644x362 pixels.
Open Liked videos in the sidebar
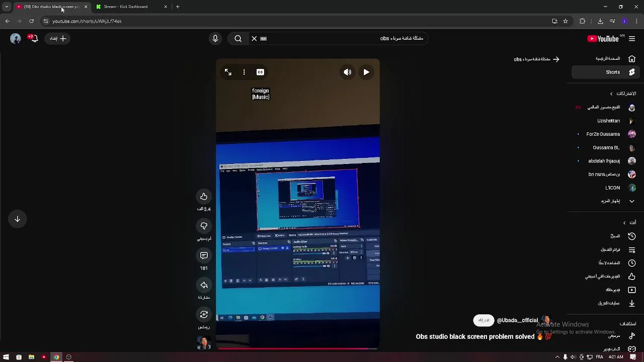pyautogui.click(x=606, y=276)
